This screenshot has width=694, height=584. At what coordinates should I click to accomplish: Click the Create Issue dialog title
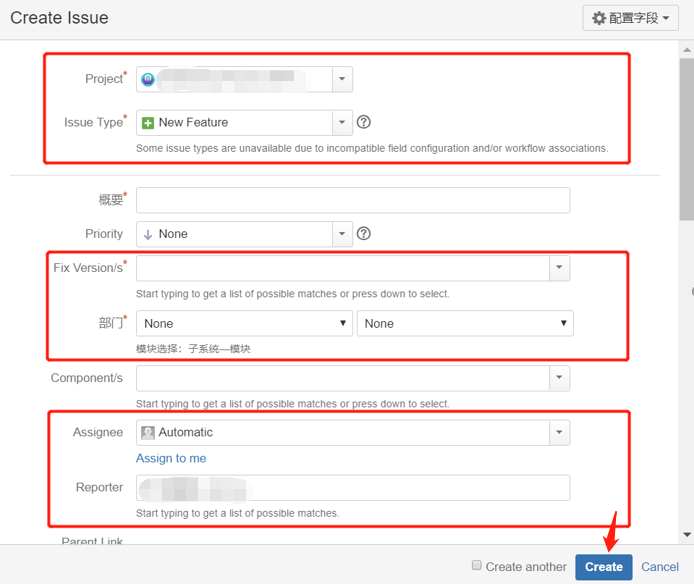pyautogui.click(x=59, y=18)
